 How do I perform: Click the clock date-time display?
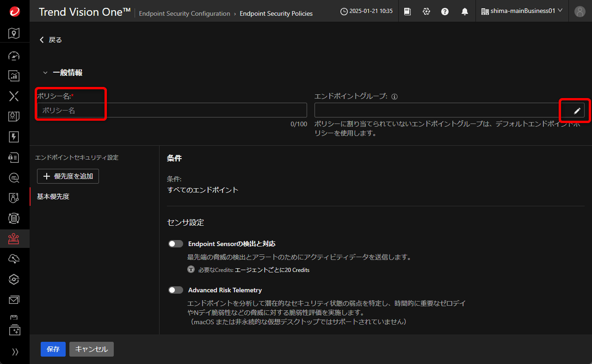[366, 11]
